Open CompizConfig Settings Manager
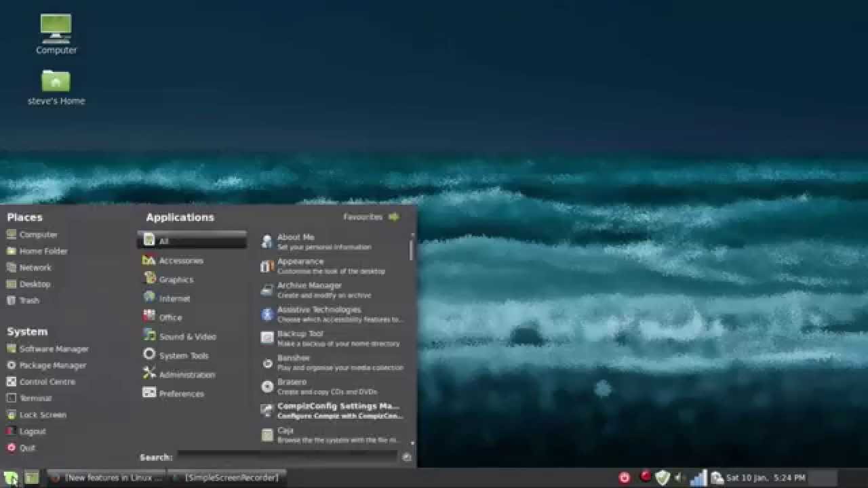 point(333,411)
